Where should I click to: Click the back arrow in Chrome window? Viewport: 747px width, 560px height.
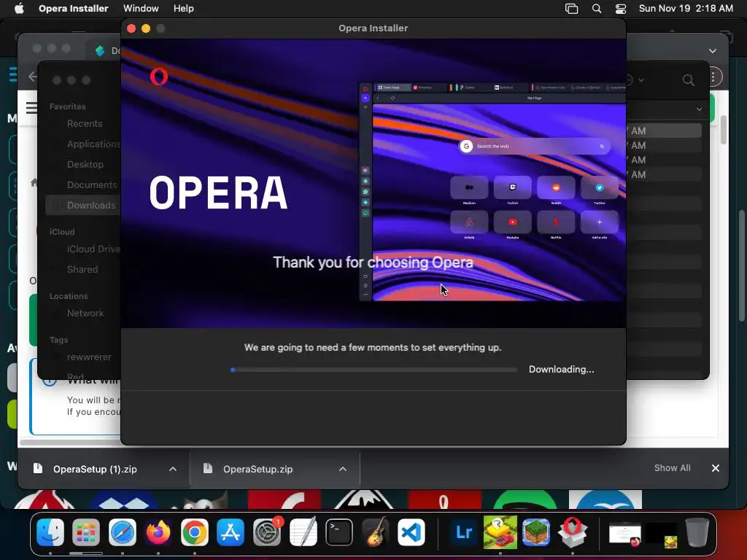32,77
